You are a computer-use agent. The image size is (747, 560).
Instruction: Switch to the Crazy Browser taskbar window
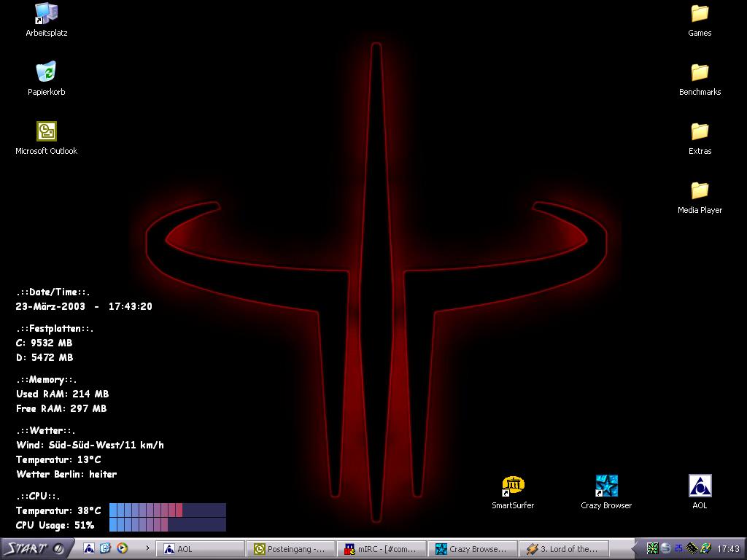472,549
